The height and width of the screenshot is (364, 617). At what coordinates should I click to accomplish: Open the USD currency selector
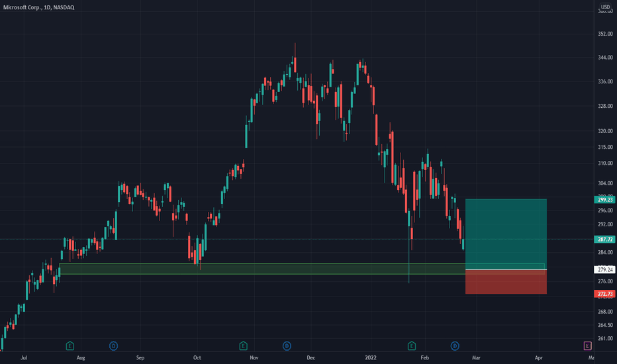tap(605, 7)
